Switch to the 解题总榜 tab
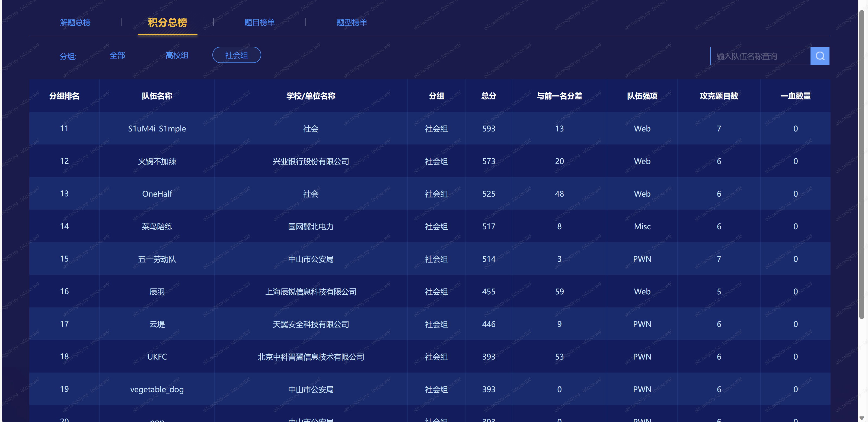Screen dimensions: 868x422 pyautogui.click(x=75, y=22)
